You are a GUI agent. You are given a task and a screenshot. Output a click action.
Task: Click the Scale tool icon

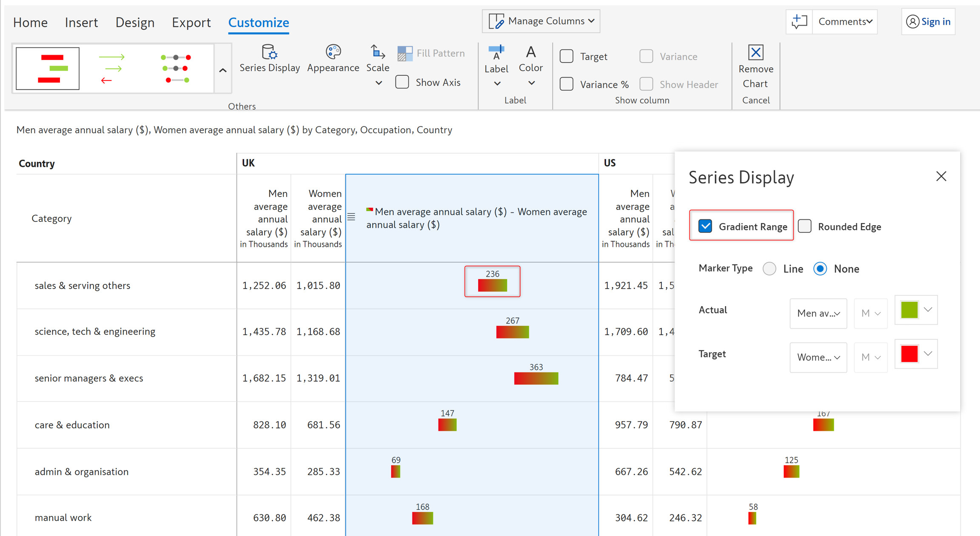click(x=377, y=52)
